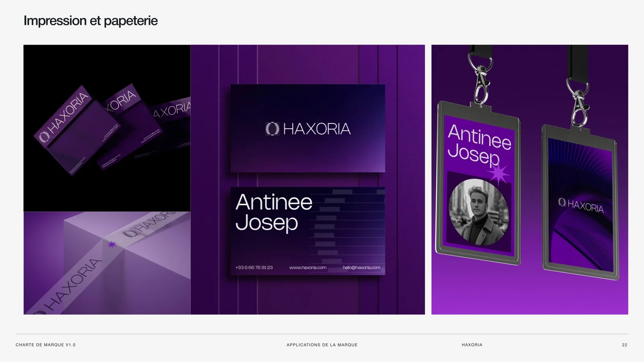The width and height of the screenshot is (644, 362).
Task: Click the www.haxoria.com text on card
Action: (308, 267)
